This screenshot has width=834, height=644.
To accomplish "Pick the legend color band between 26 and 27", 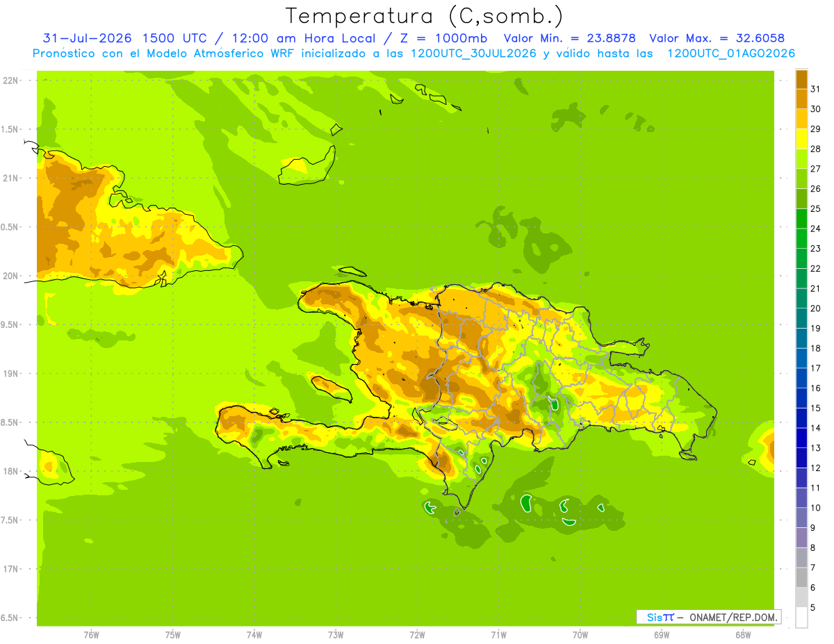I will pos(801,179).
